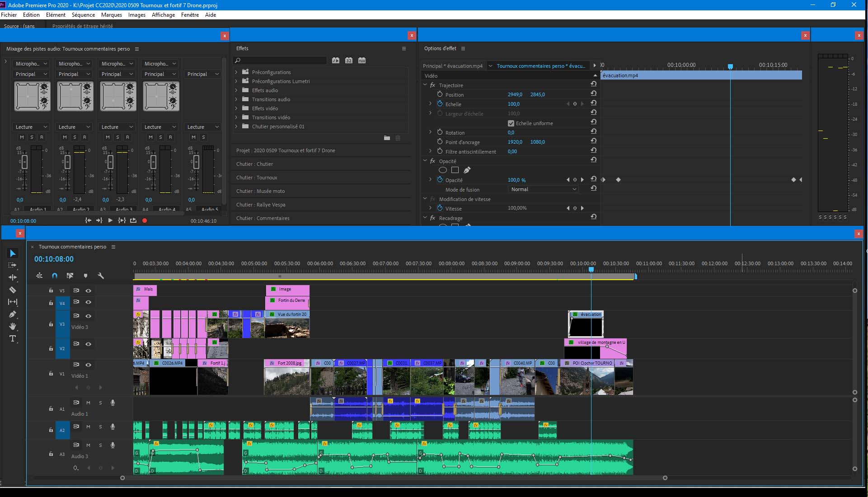
Task: Click the Export/loop icon in audio mixer
Action: [x=133, y=220]
